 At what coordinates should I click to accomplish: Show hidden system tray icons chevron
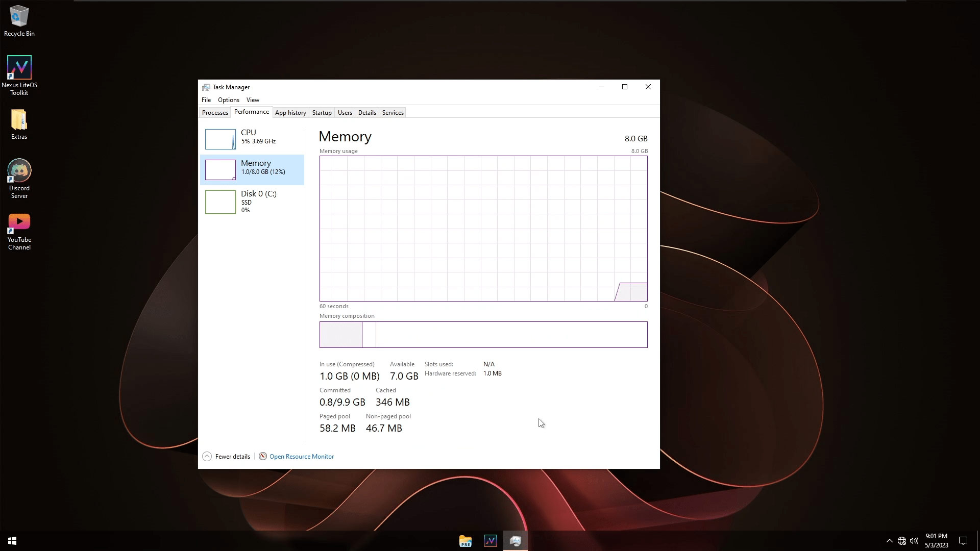click(x=889, y=541)
